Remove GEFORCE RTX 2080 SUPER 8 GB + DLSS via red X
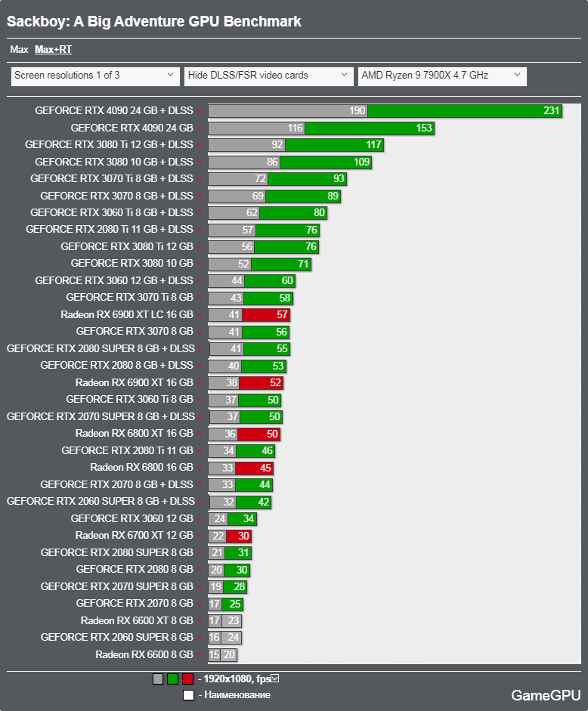This screenshot has width=588, height=711. (200, 349)
